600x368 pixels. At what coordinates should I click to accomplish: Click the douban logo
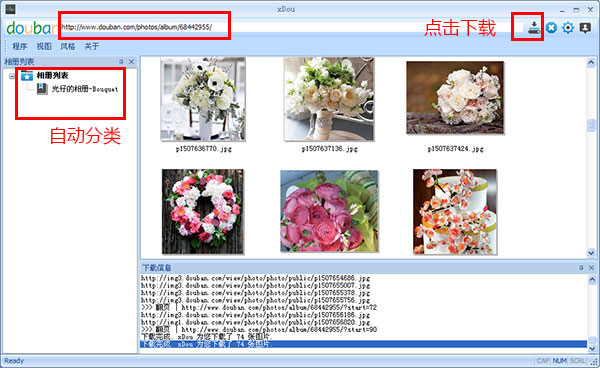(x=31, y=28)
